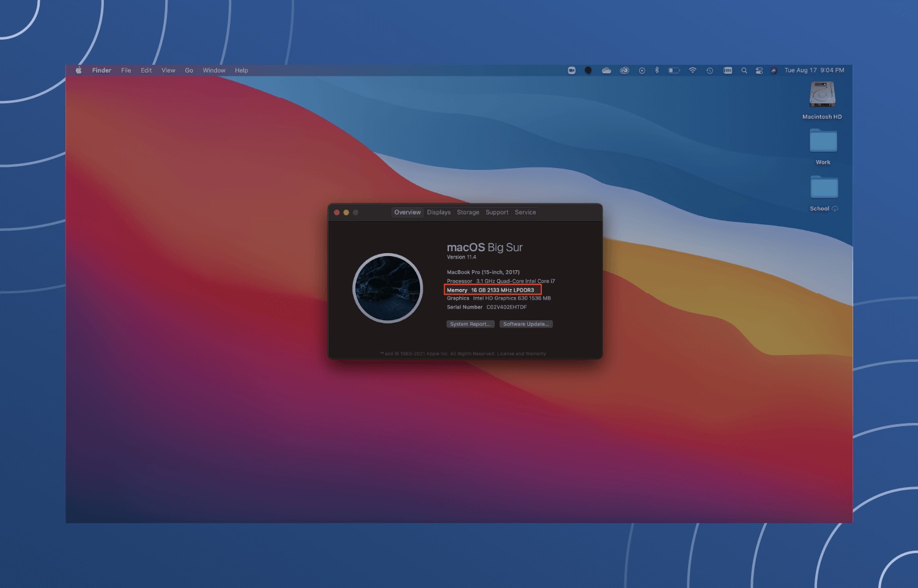Switch to the Displays tab
Screen dimensions: 918x588
pyautogui.click(x=439, y=212)
